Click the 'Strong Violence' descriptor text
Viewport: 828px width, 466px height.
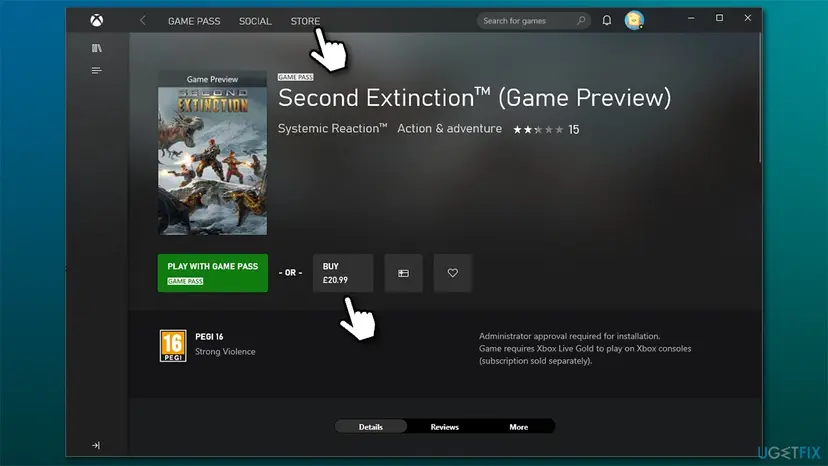[225, 351]
